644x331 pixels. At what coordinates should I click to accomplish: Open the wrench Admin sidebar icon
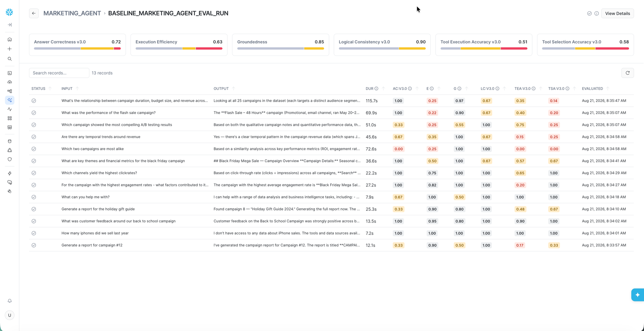pyautogui.click(x=10, y=191)
